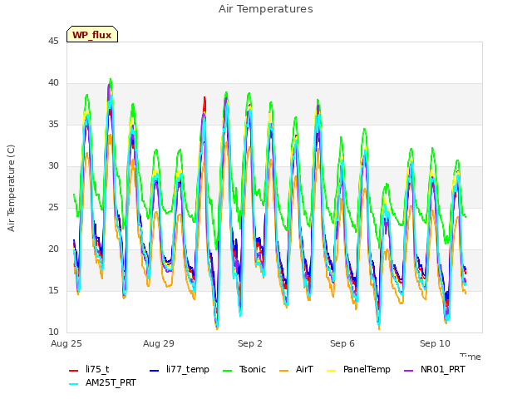Click the cyan AM25T_PRT legend swatch

coord(74,383)
